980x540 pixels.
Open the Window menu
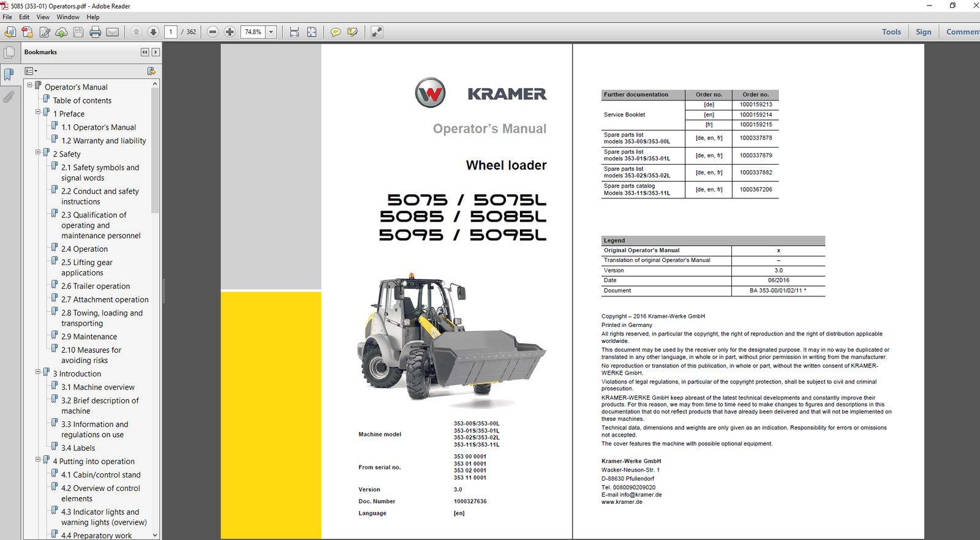pos(68,17)
